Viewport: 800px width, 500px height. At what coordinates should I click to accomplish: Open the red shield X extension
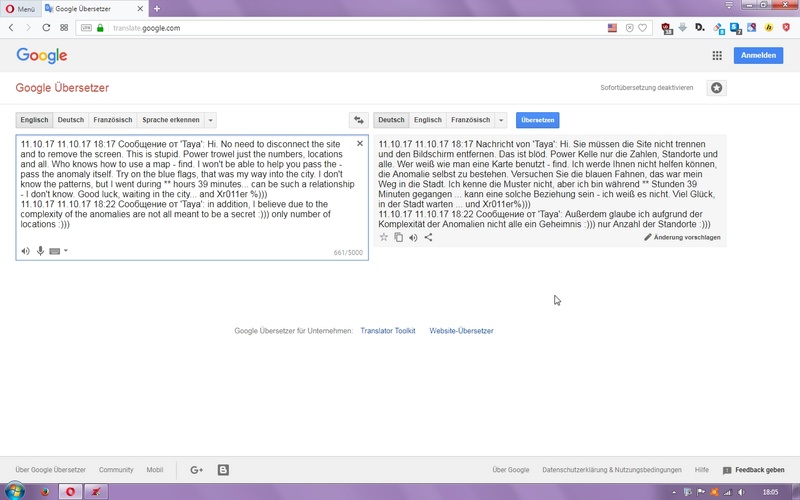[x=786, y=28]
